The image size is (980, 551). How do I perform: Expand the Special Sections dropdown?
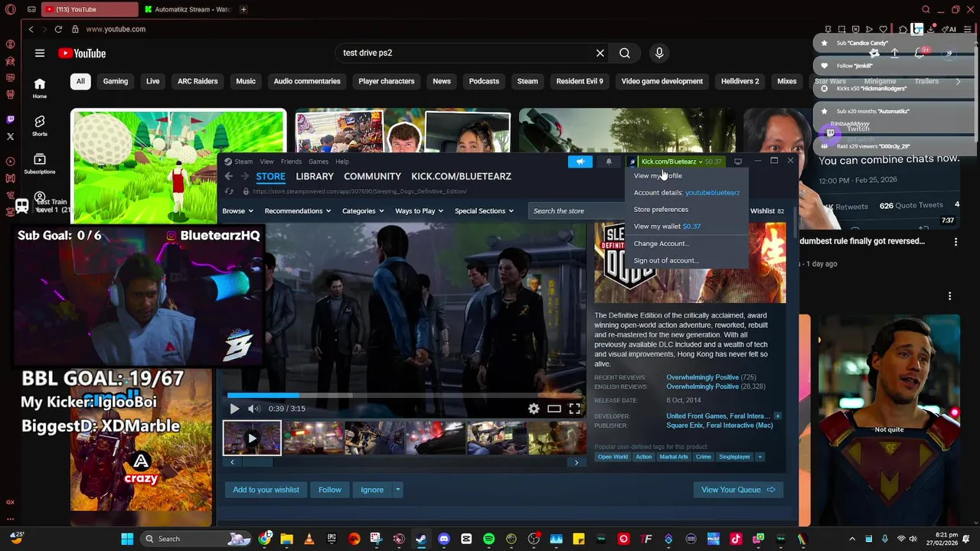[x=485, y=211]
